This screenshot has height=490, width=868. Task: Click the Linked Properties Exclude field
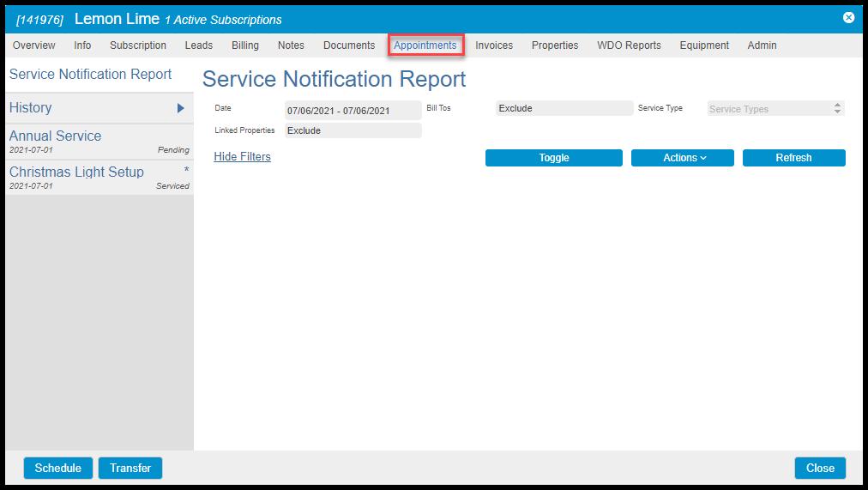[353, 130]
